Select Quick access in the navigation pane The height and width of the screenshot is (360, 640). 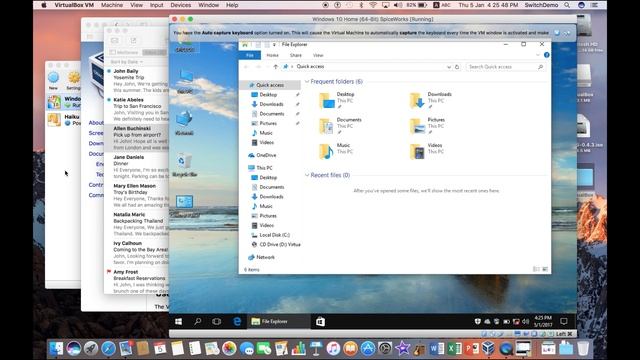pos(270,85)
